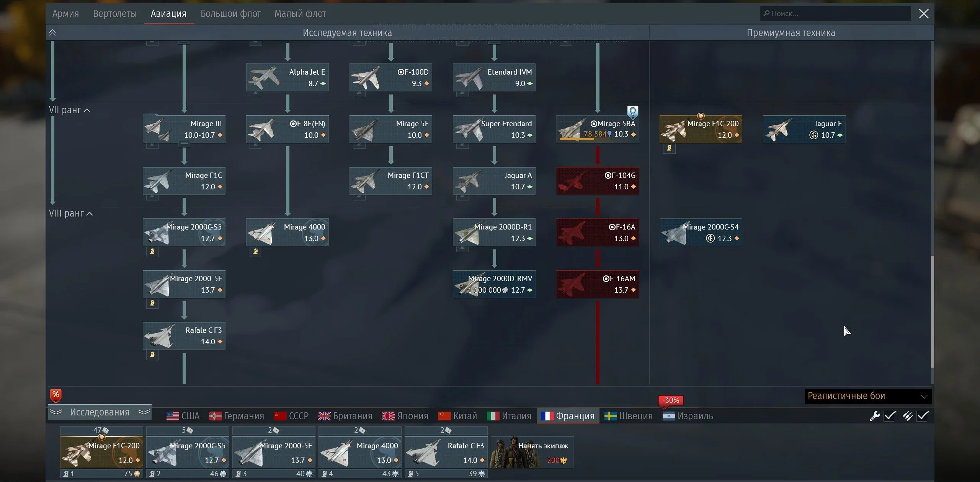The width and height of the screenshot is (980, 482).
Task: Select the Rafale C F3 in research tree
Action: coord(184,336)
